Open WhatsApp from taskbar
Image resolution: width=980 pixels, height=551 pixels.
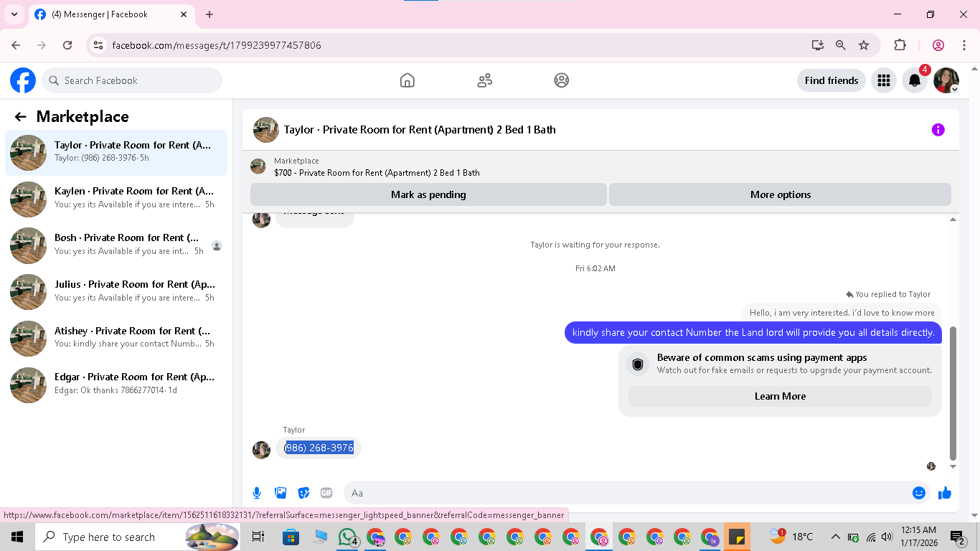click(348, 537)
